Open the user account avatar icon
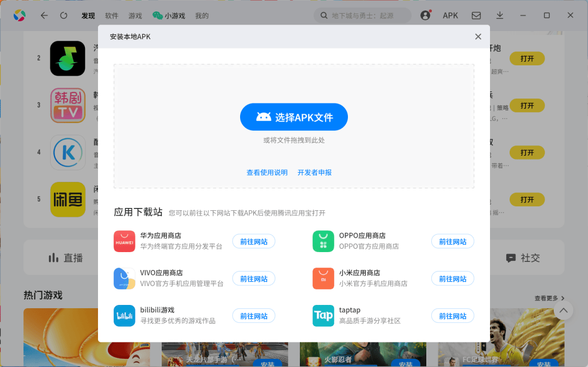 click(x=425, y=15)
